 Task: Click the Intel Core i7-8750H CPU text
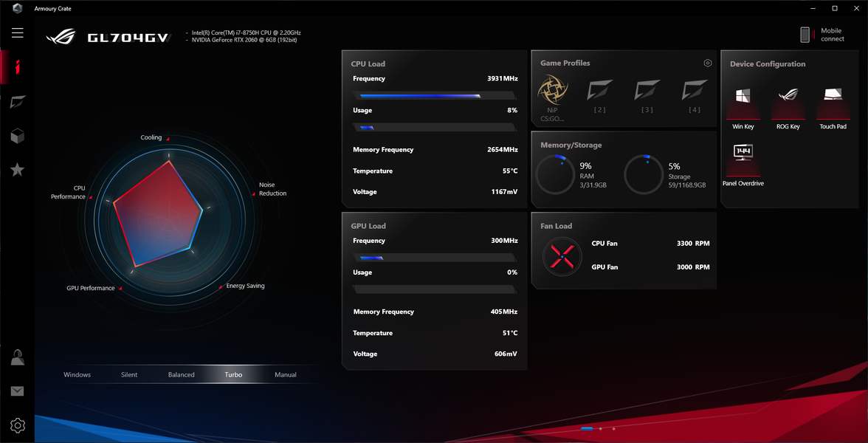[x=247, y=32]
